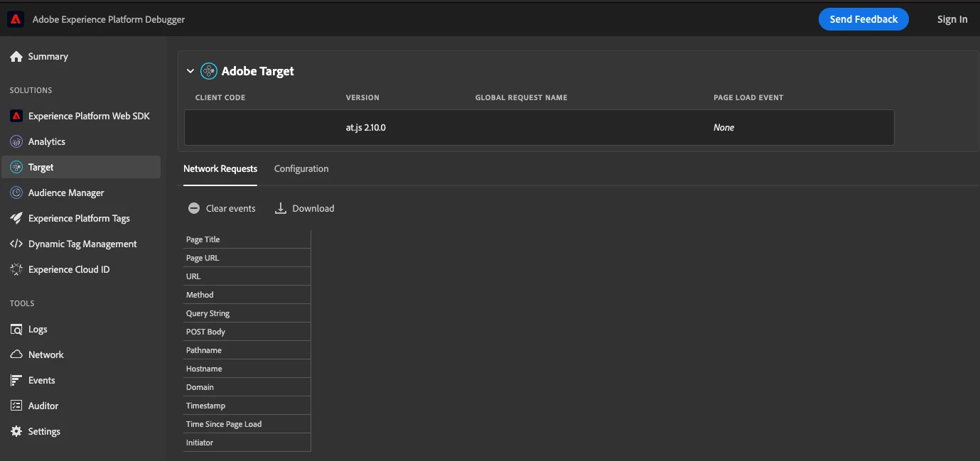This screenshot has width=980, height=461.
Task: Click the Pathname row label
Action: tap(204, 350)
